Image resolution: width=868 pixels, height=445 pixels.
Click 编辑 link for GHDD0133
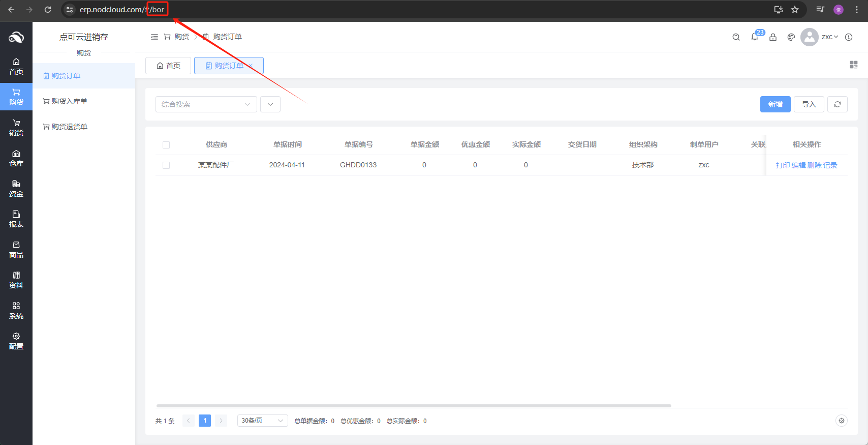[x=798, y=165]
